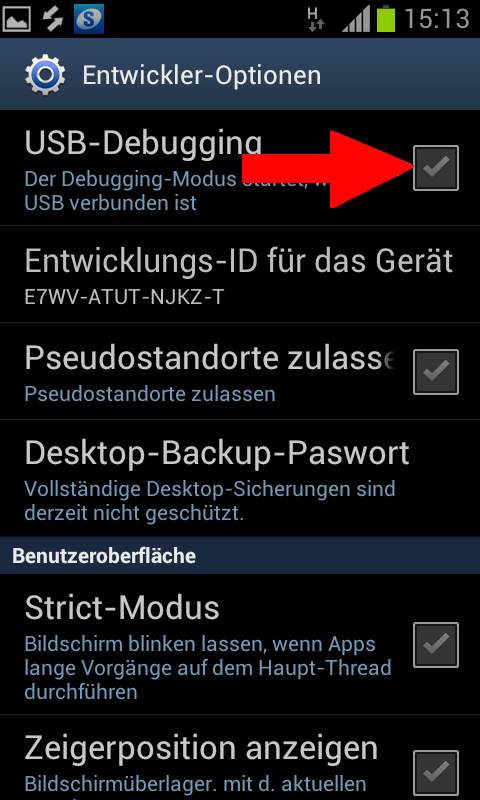Open Entwicklungs-ID für das Gerät entry
480x800 pixels.
pyautogui.click(x=240, y=274)
